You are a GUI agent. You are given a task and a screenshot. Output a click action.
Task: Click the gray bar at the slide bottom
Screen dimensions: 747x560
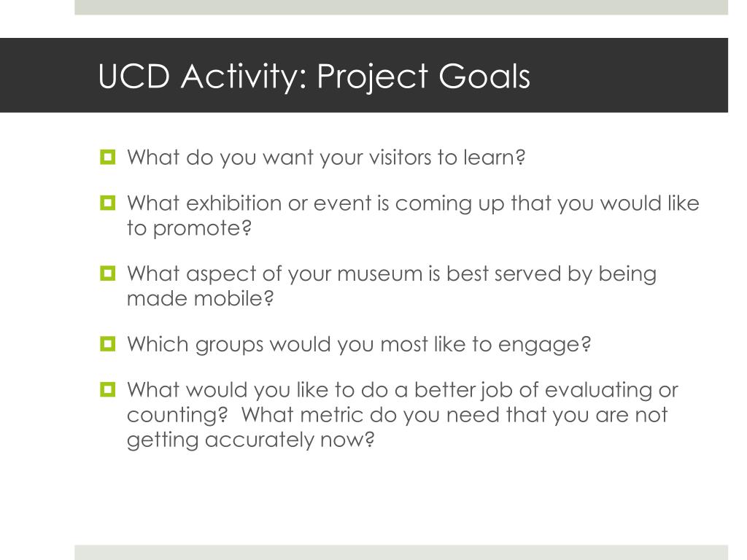point(401,553)
